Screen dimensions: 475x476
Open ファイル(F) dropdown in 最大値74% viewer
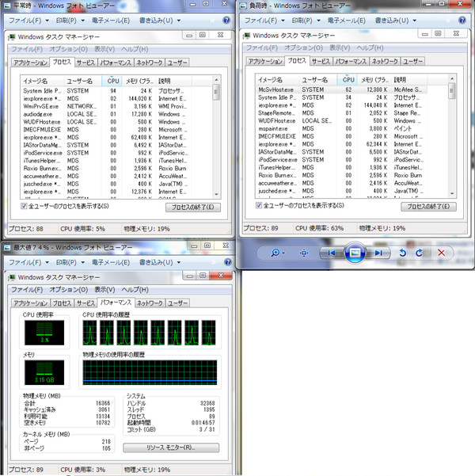point(28,262)
